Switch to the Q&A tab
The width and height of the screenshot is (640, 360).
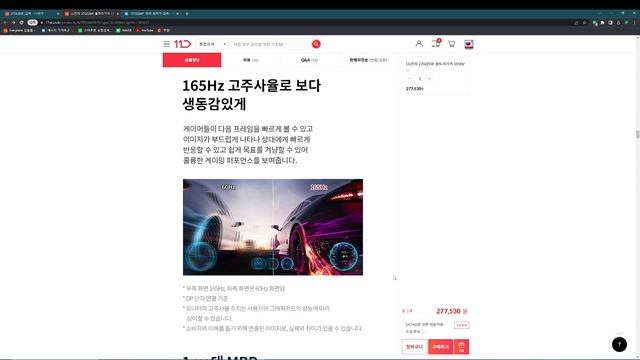(x=309, y=60)
